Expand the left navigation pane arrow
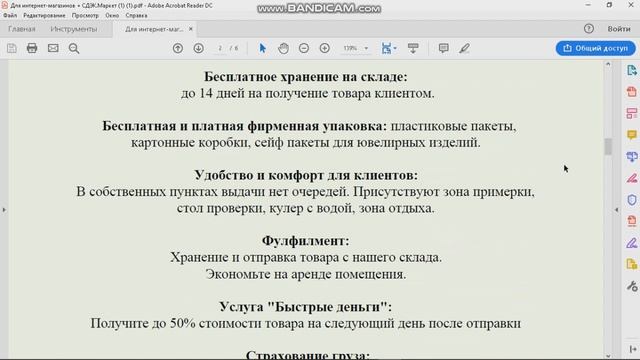 (x=4, y=210)
